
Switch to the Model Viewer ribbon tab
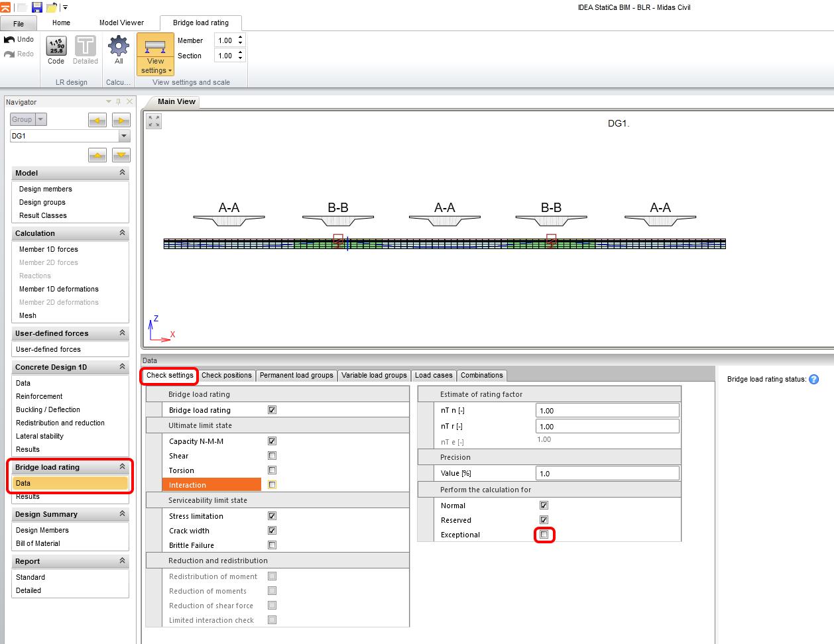[x=121, y=23]
